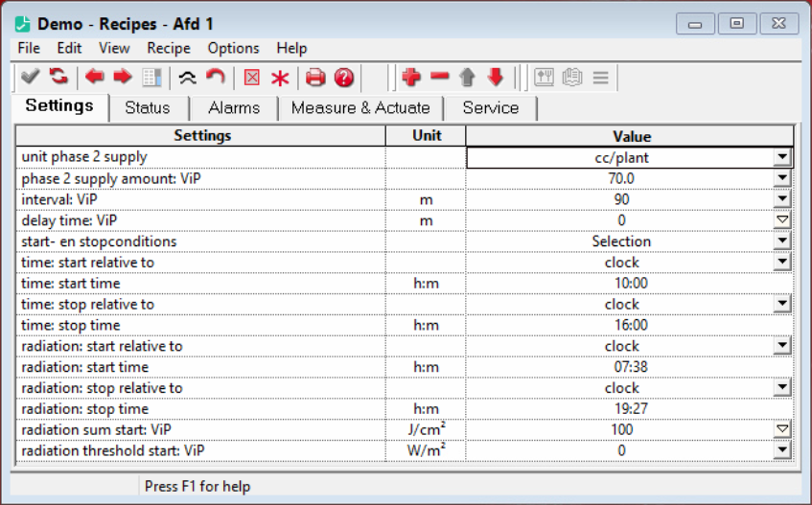Open the Recipe menu

coord(169,48)
